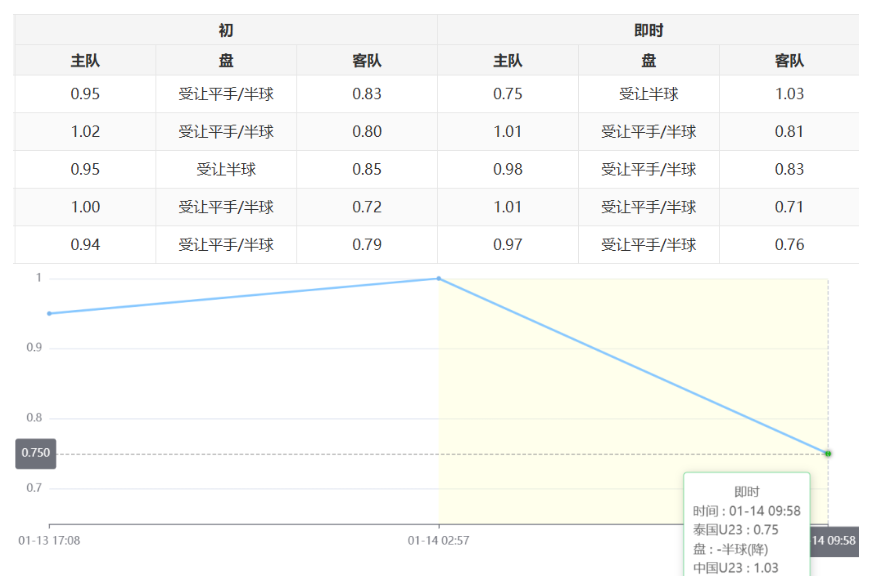Select the 0.75 cell in first row
Viewport: 878px width, 585px height.
(507, 94)
